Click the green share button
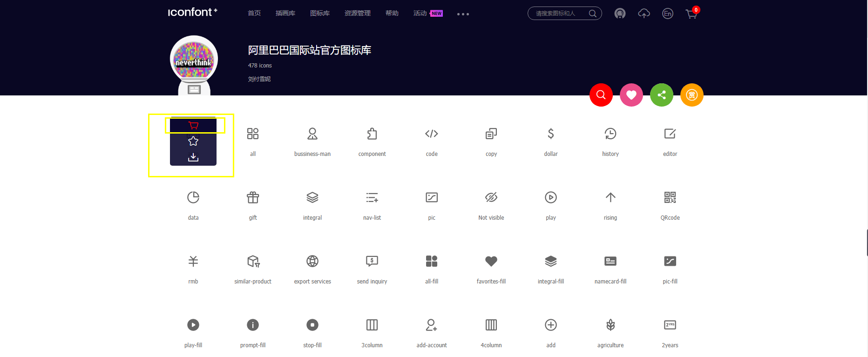868x357 pixels. pyautogui.click(x=662, y=95)
